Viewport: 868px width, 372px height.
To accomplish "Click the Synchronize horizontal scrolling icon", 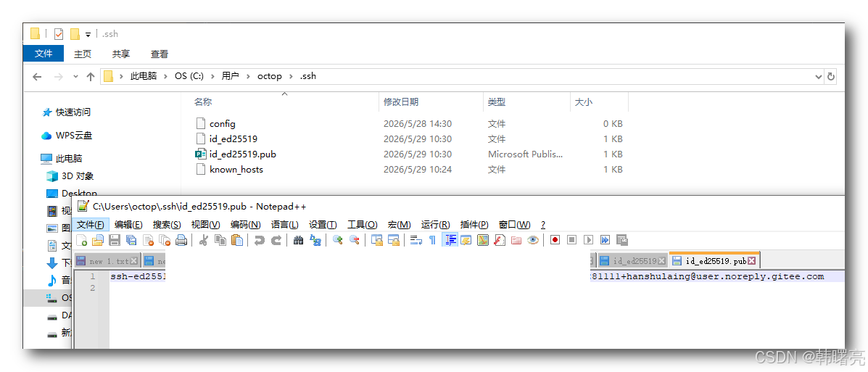I will click(x=394, y=240).
